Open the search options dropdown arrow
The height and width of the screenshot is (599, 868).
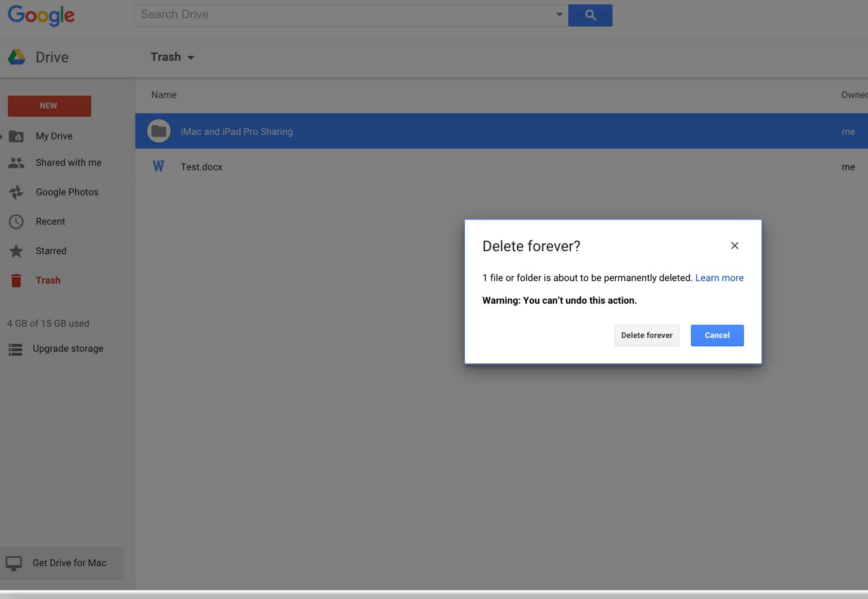[x=559, y=15]
